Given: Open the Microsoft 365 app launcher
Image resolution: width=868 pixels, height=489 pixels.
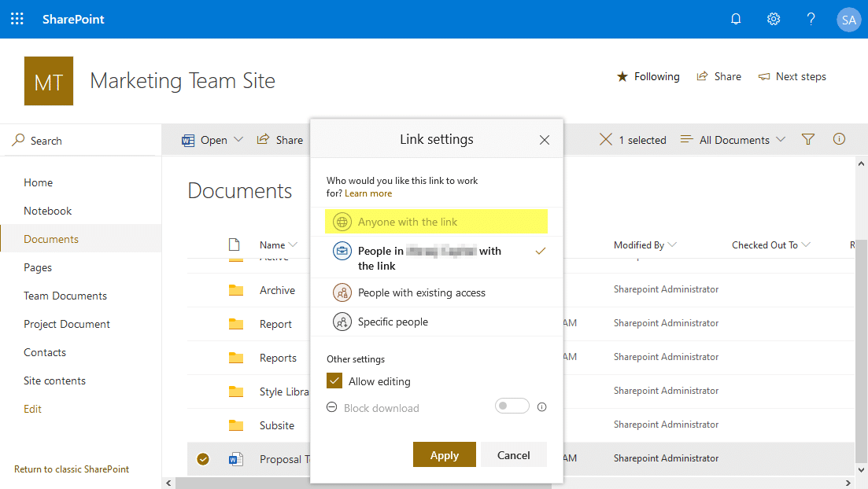Looking at the screenshot, I should [x=17, y=18].
